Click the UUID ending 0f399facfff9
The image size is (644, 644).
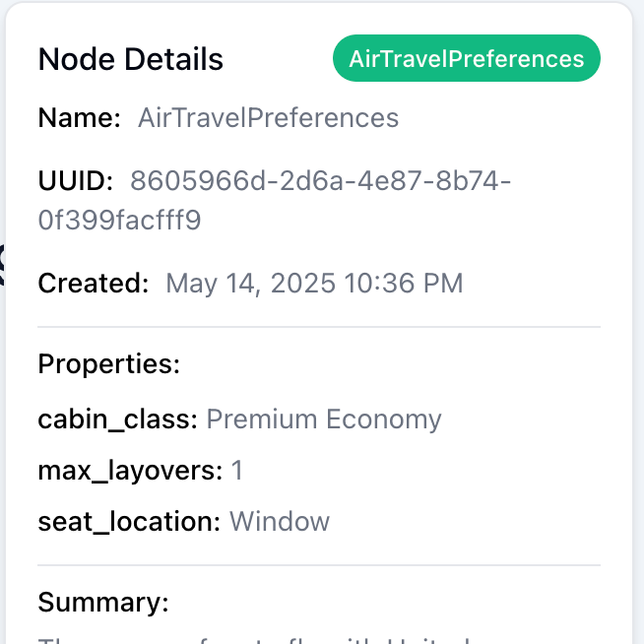tap(120, 221)
